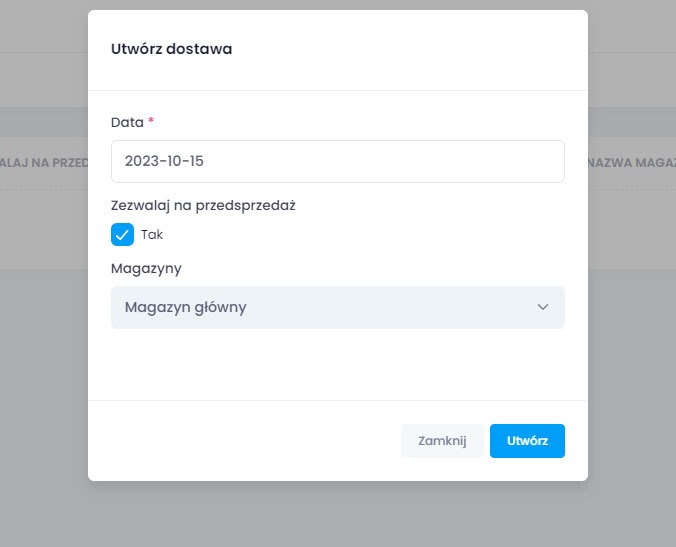Click the chevron arrow in Magazyny select

click(543, 307)
